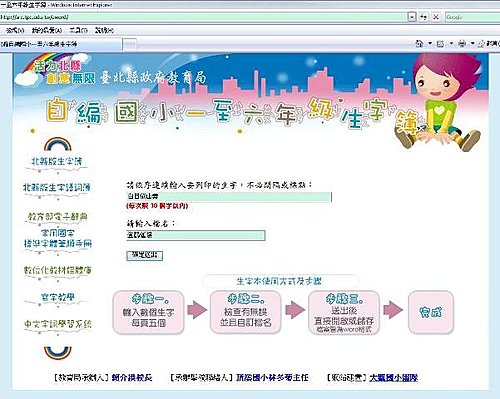
Task: Click the 校長 name link after 教育局承辦人
Action: 132,378
